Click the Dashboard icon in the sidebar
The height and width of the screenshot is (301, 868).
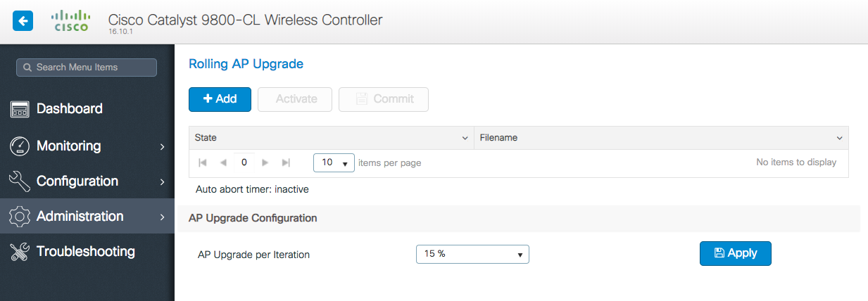(x=19, y=109)
